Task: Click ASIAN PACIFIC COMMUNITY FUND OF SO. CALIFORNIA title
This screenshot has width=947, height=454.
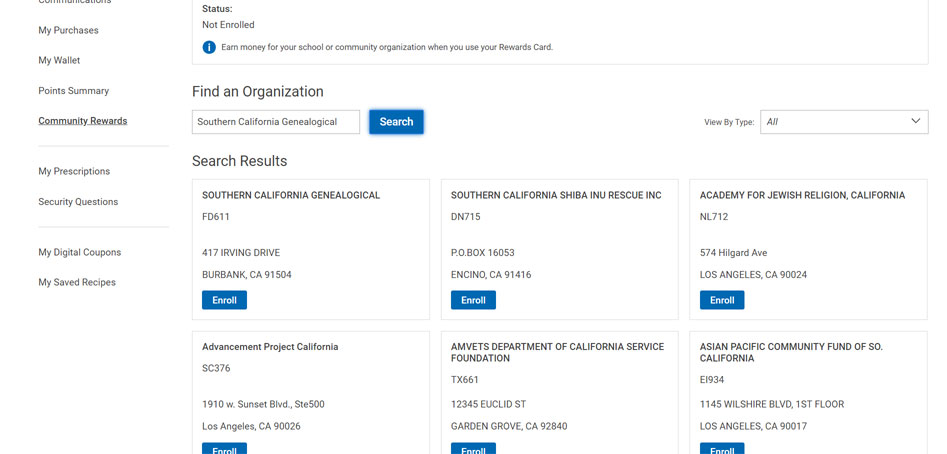Action: [x=791, y=353]
